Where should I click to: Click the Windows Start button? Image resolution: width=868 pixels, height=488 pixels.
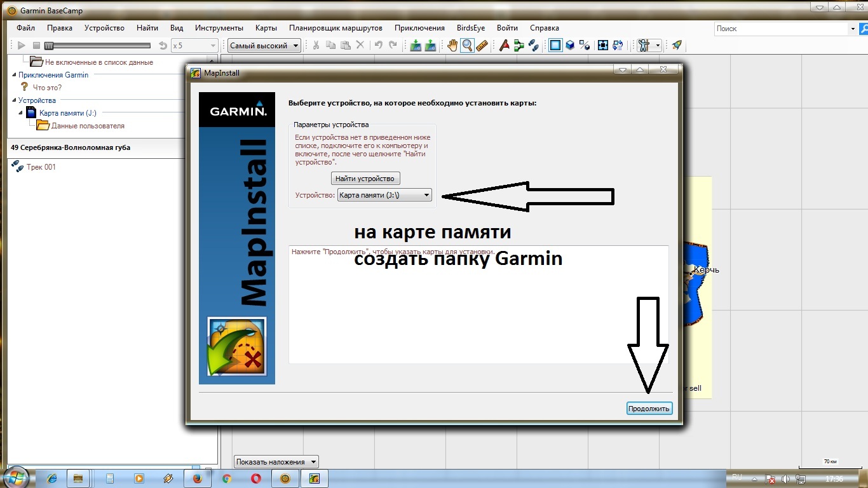click(x=15, y=478)
